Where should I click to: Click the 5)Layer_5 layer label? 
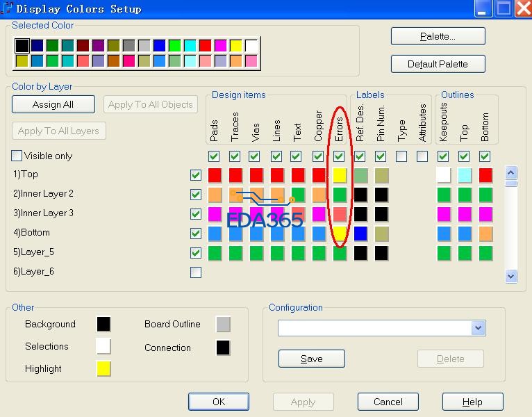click(x=33, y=252)
